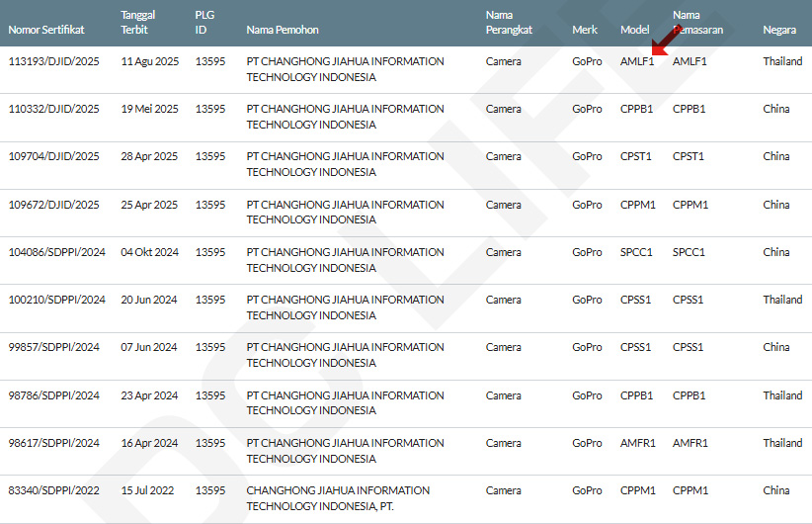The image size is (812, 524).
Task: Click Thailand in the 113193/DJID/2025 row
Action: (782, 61)
